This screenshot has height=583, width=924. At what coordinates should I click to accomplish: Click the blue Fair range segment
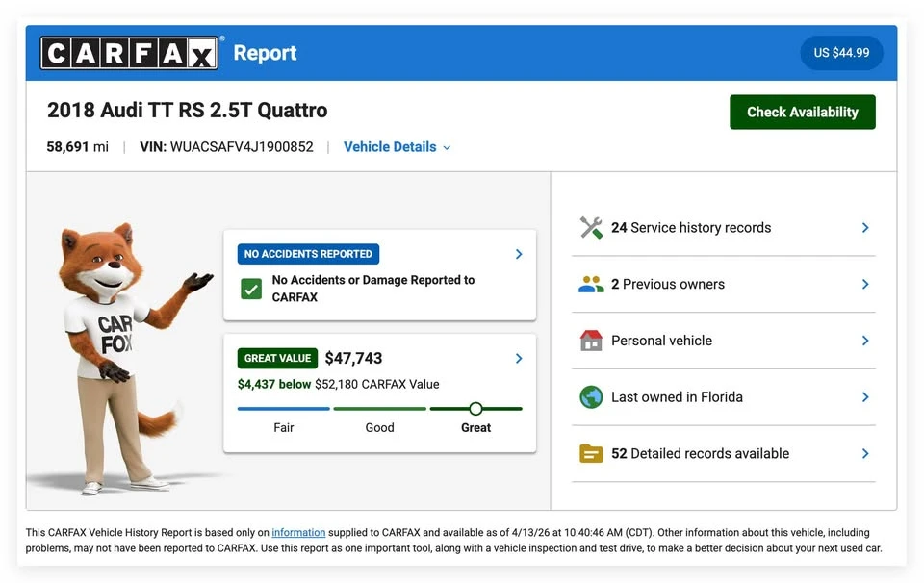coord(283,409)
